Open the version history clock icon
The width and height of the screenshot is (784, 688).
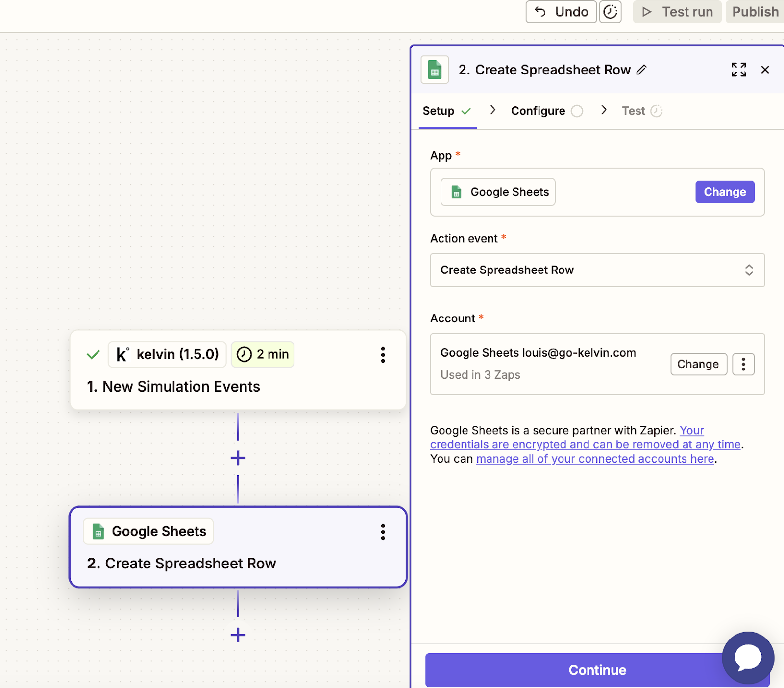tap(611, 12)
